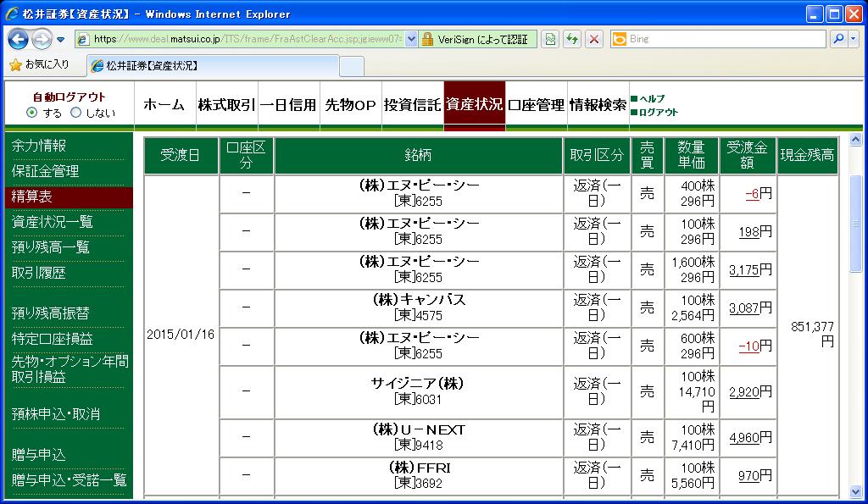This screenshot has height=504, width=868.
Task: Select 精算表 in the sidebar
Action: [69, 197]
